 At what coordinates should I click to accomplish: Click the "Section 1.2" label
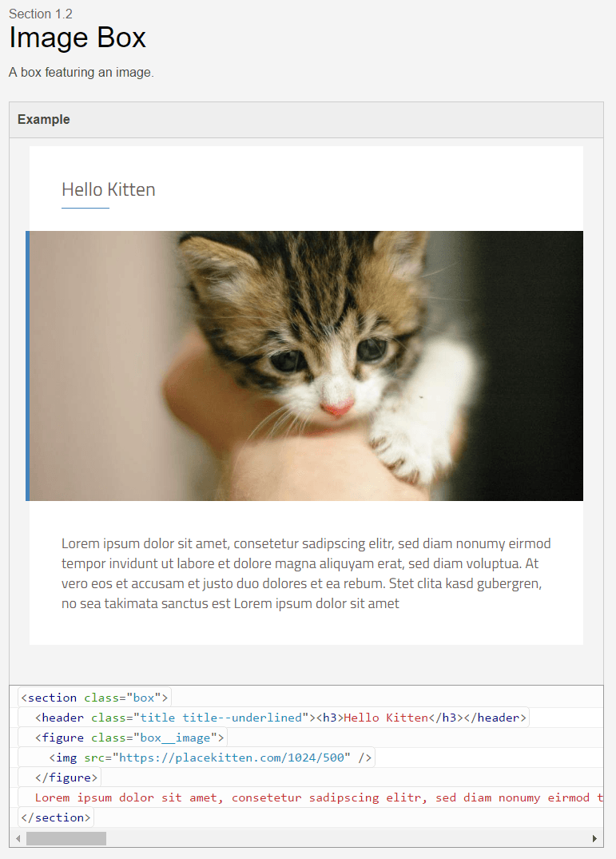click(x=41, y=14)
